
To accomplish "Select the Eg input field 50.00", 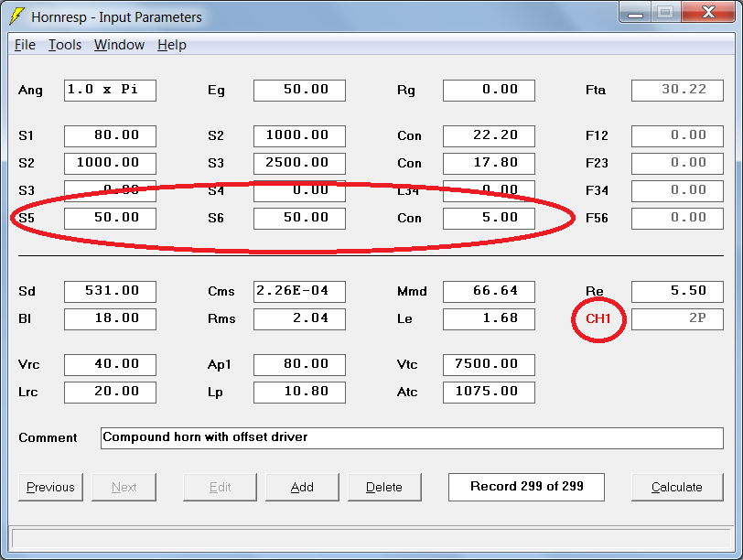I will pos(299,91).
